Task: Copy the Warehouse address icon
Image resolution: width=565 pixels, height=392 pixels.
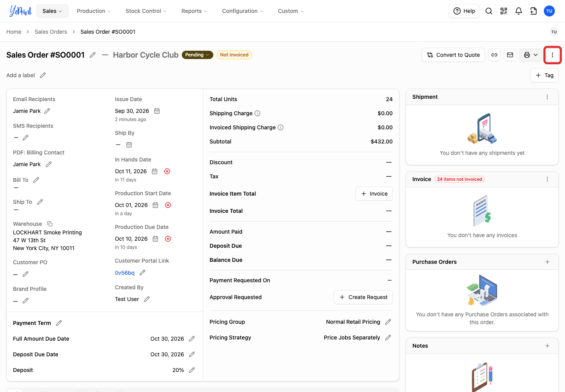Action: [x=50, y=224]
